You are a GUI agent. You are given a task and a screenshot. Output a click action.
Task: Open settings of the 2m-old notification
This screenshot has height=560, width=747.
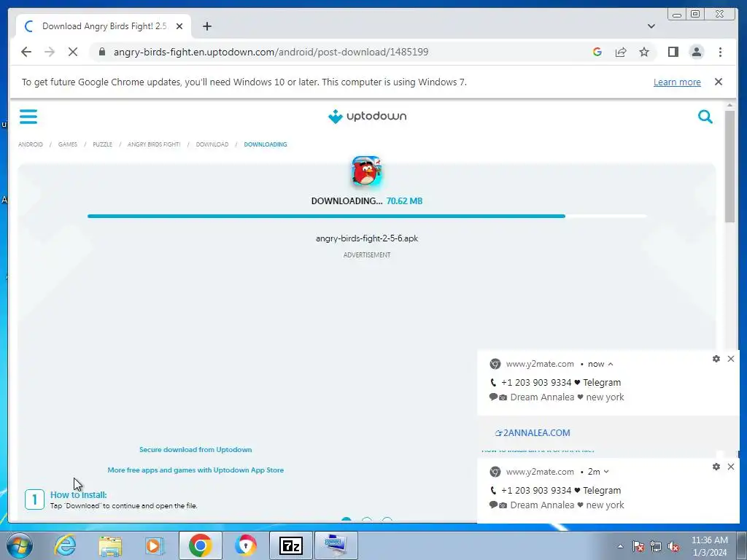click(716, 467)
